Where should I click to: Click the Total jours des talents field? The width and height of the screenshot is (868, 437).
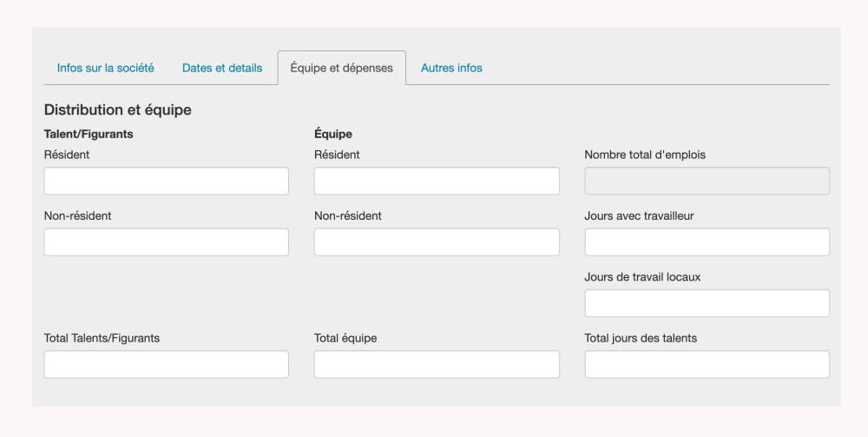pyautogui.click(x=707, y=365)
